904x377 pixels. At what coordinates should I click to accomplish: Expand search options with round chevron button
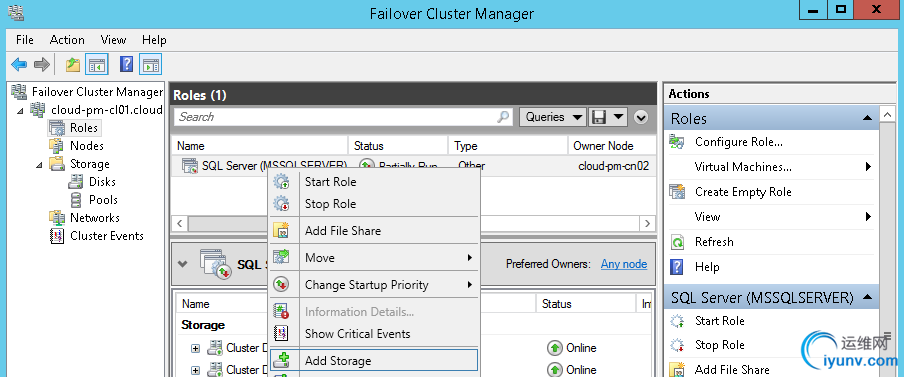coord(641,118)
